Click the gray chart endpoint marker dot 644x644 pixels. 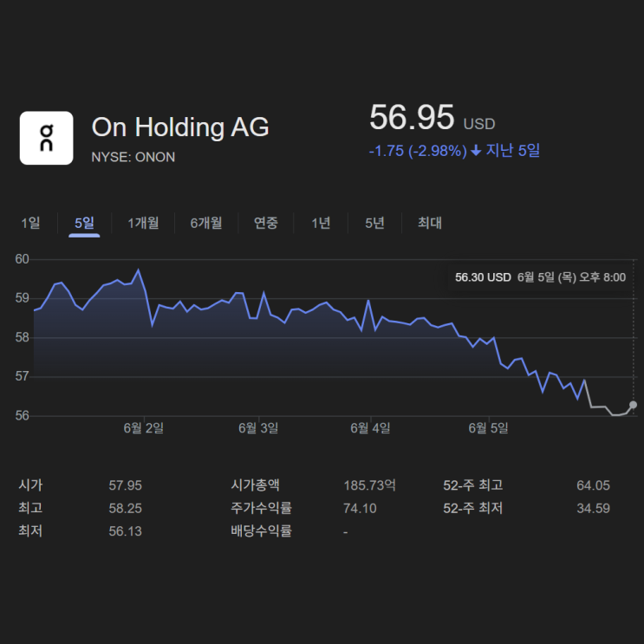point(633,405)
